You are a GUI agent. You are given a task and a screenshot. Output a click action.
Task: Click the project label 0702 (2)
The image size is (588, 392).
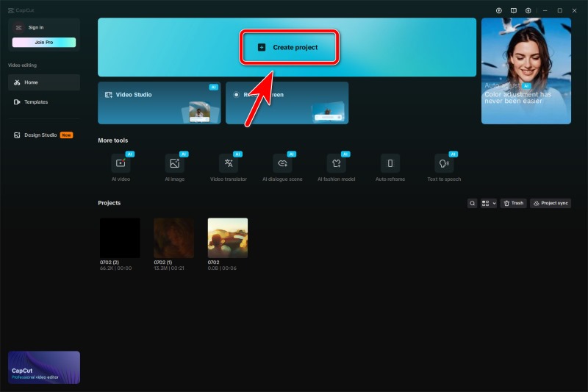coord(109,263)
